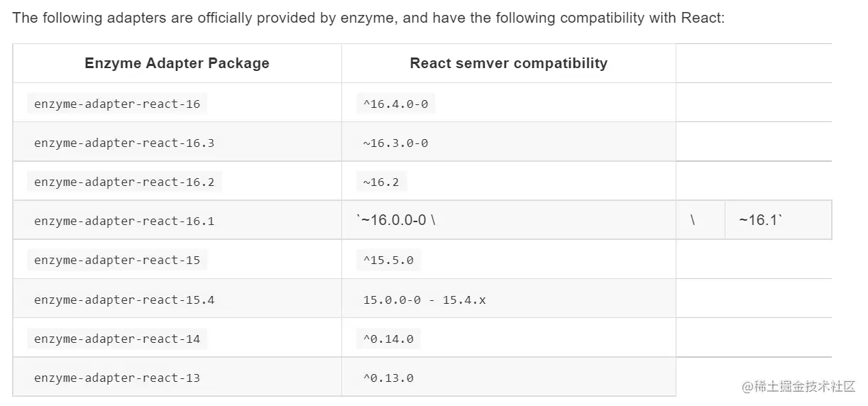
Task: Click the intro sentence about enzyme adapters
Action: coord(368,18)
